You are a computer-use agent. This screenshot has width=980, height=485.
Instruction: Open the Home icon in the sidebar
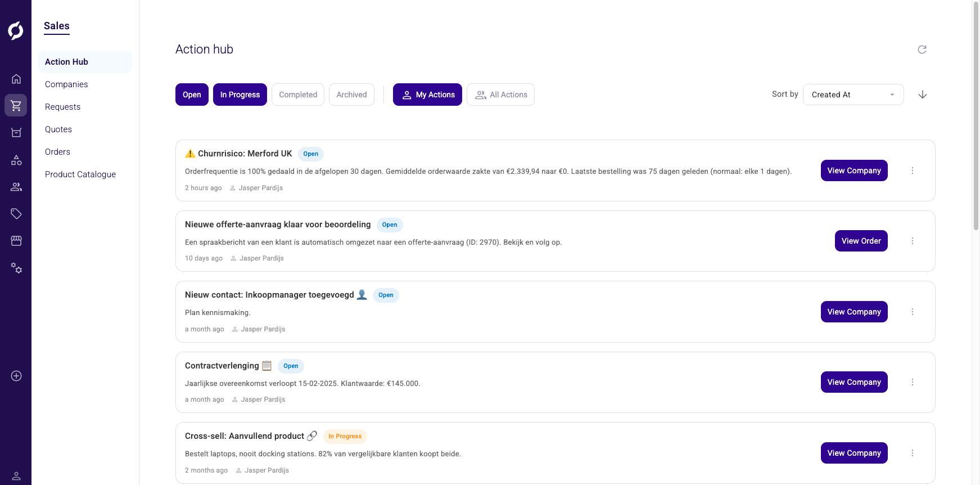[x=16, y=79]
